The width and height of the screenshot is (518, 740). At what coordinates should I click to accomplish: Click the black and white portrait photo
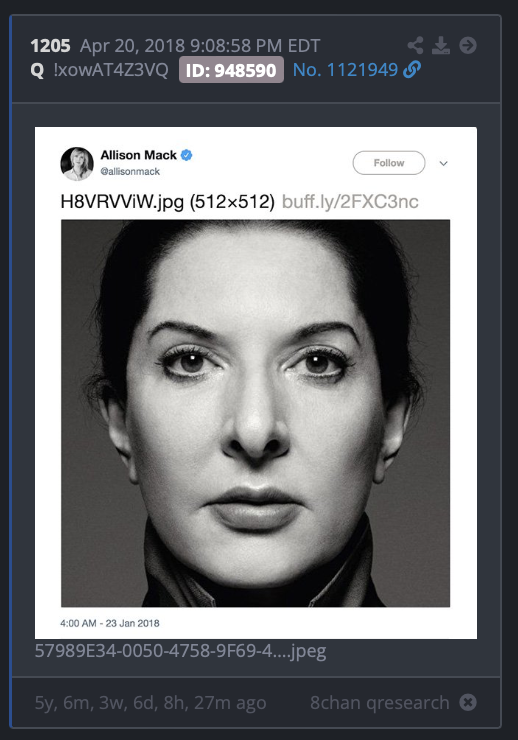[x=255, y=413]
